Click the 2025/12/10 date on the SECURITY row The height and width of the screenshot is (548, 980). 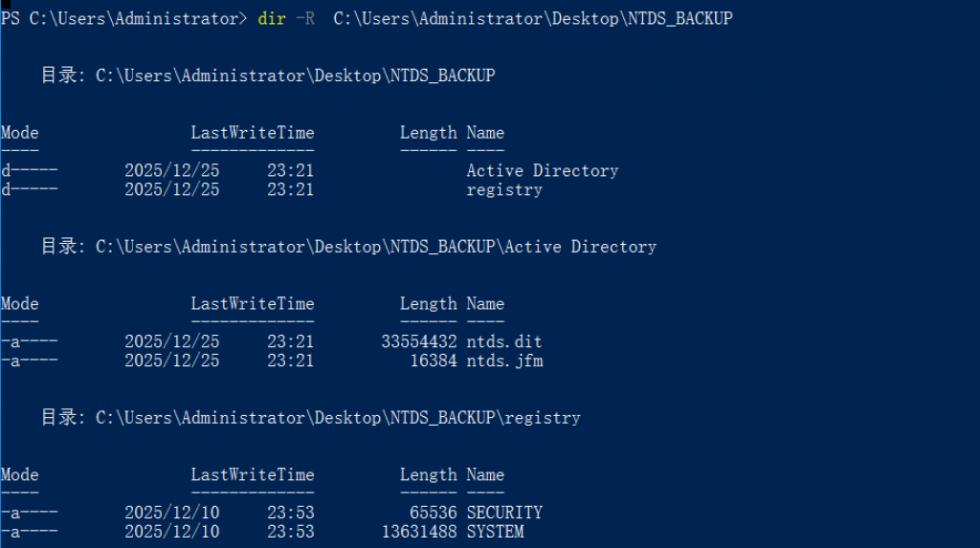pos(171,514)
